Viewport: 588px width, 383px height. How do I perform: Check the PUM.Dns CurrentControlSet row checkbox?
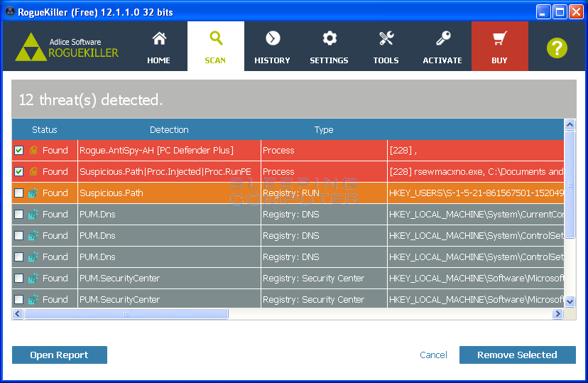point(18,215)
